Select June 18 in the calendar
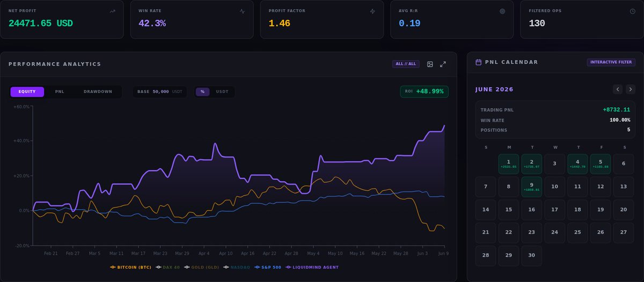The width and height of the screenshot is (644, 282). [x=577, y=210]
